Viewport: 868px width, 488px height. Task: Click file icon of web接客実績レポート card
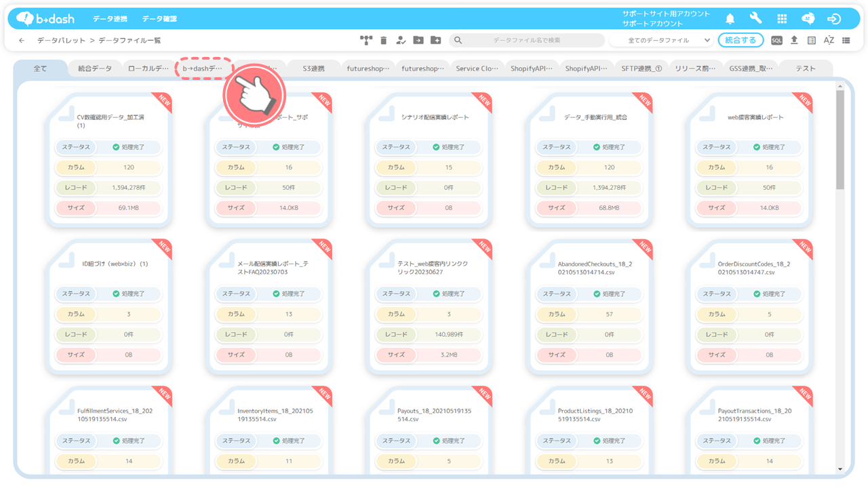tap(707, 114)
